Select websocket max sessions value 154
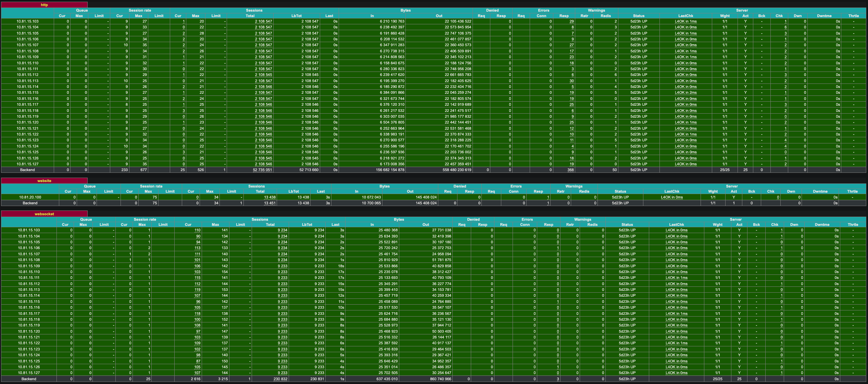 pos(225,272)
